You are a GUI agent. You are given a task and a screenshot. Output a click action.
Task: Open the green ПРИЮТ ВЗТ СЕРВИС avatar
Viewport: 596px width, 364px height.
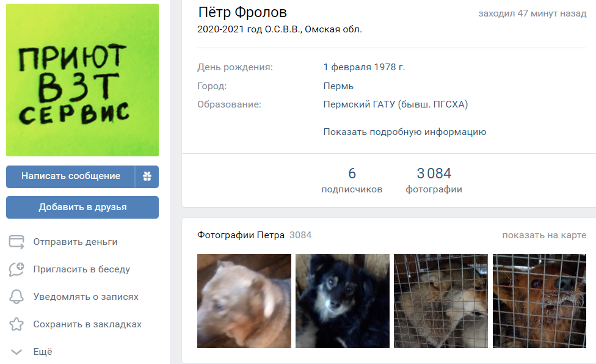click(82, 80)
